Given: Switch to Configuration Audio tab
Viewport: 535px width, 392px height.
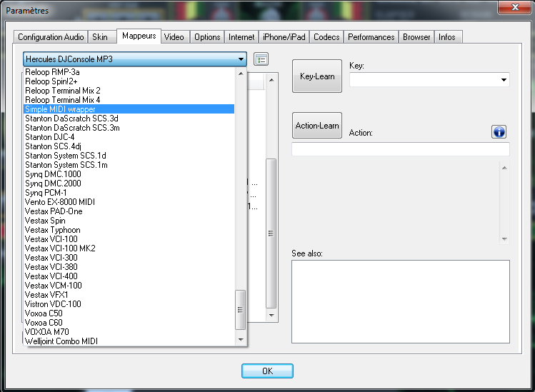Looking at the screenshot, I should point(51,37).
